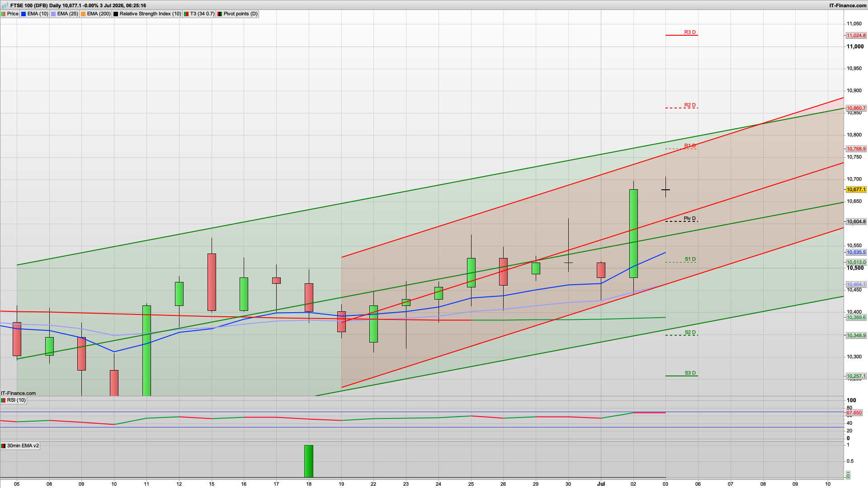Click the 10,513.0 price tag

tap(856, 263)
